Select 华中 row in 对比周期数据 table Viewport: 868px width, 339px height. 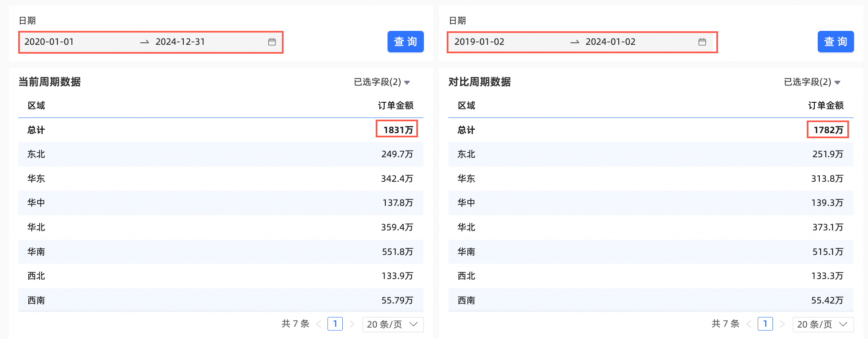coord(651,203)
